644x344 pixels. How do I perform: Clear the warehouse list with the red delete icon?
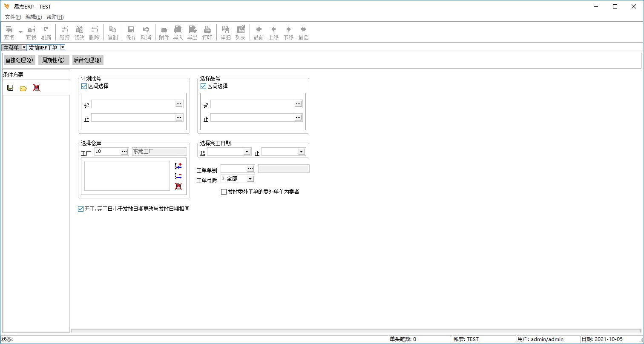tap(178, 186)
